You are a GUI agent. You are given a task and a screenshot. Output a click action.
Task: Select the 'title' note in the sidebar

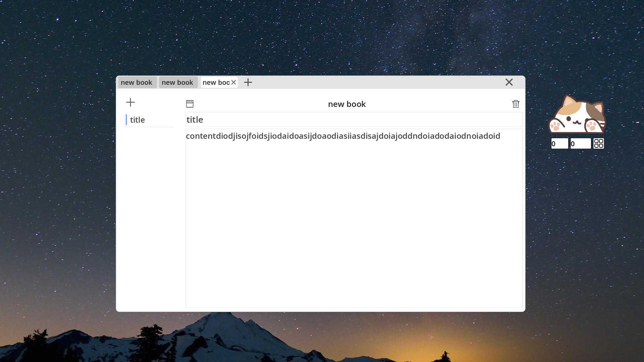(x=138, y=120)
